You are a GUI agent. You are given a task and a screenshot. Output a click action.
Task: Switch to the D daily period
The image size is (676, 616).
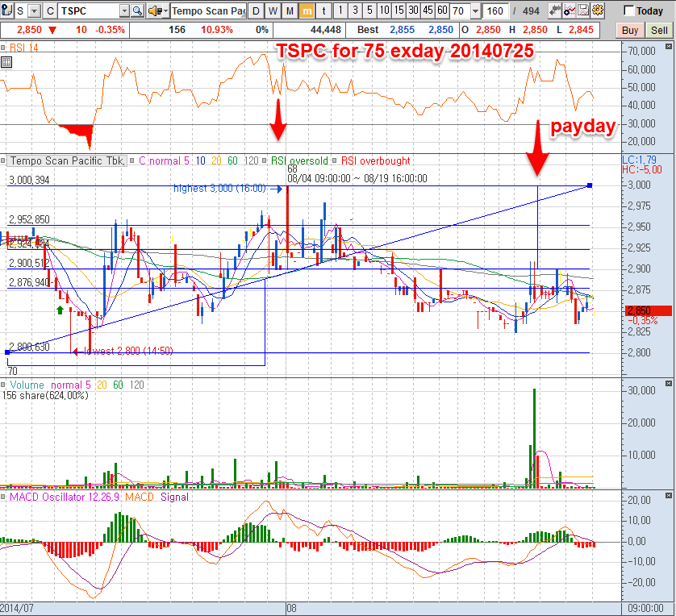point(256,10)
